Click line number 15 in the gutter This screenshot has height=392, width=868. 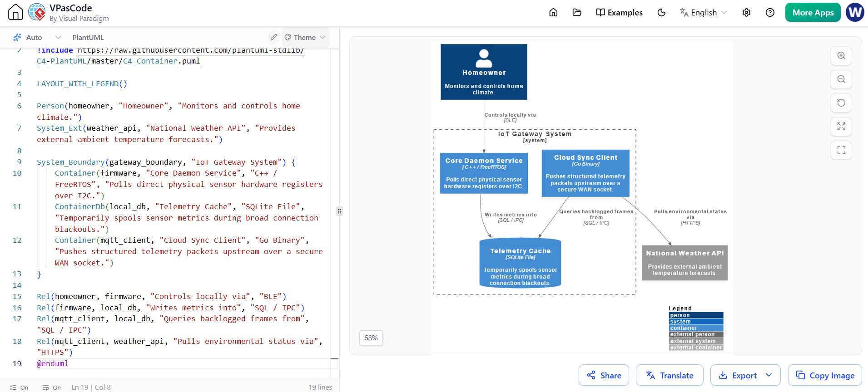pos(17,297)
